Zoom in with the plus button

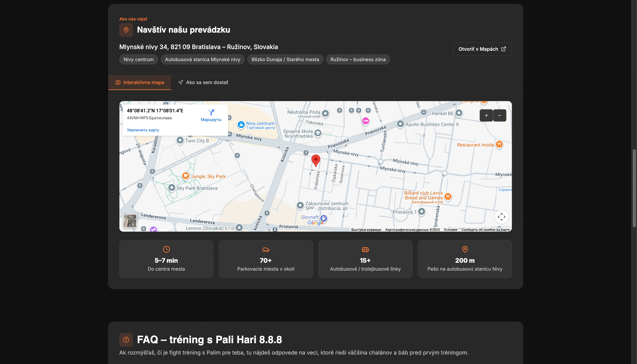click(x=486, y=116)
